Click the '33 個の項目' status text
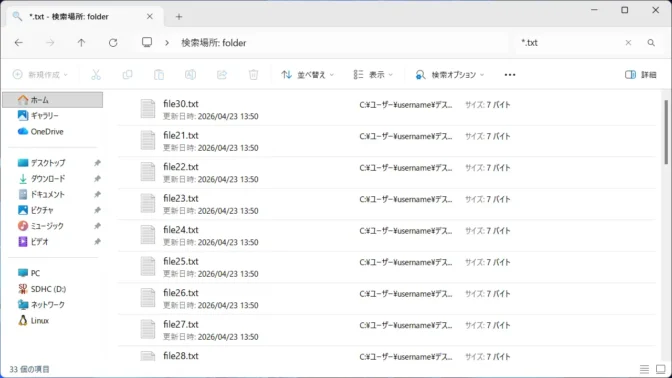The image size is (672, 378). [x=30, y=369]
